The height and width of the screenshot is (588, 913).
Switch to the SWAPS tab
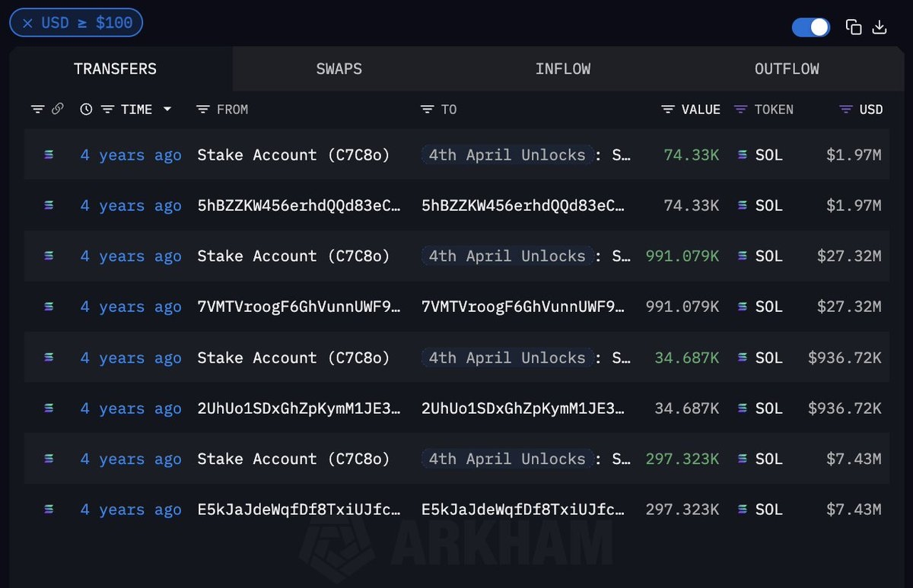pos(339,68)
